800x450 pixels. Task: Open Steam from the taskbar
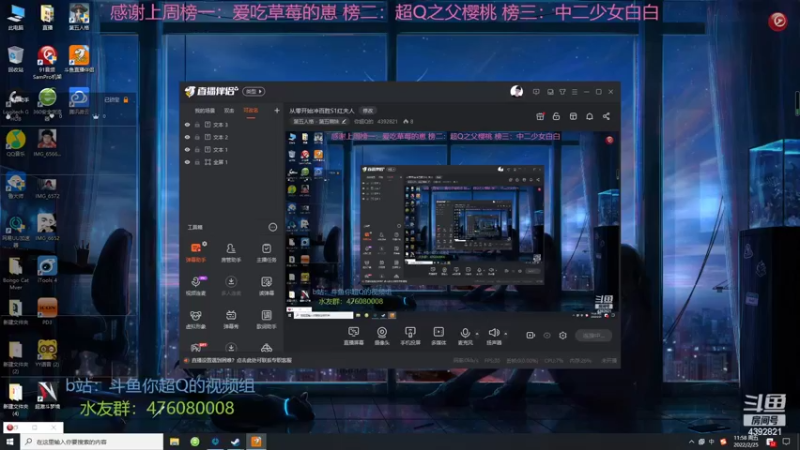pyautogui.click(x=235, y=442)
